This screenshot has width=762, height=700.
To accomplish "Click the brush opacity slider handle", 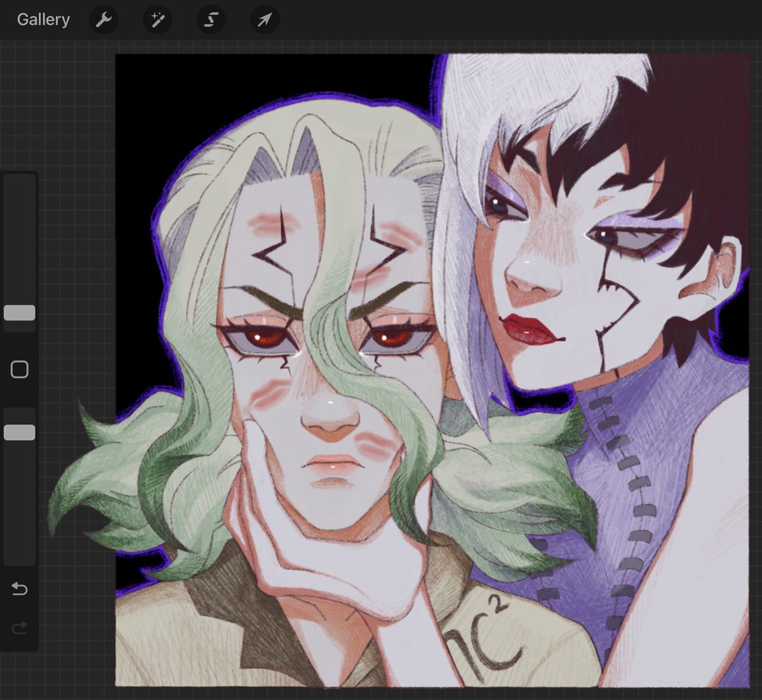I will 20,433.
